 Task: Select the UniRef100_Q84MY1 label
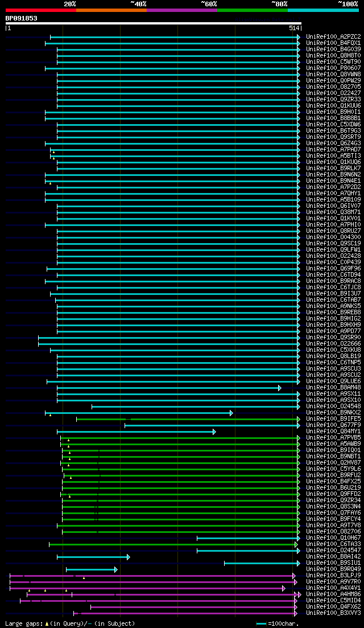334,432
